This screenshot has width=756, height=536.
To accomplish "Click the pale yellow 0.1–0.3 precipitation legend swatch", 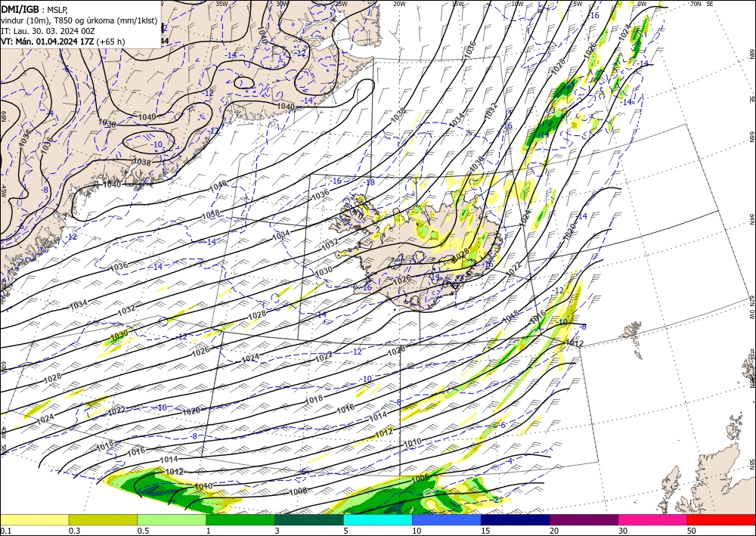I will tap(34, 519).
